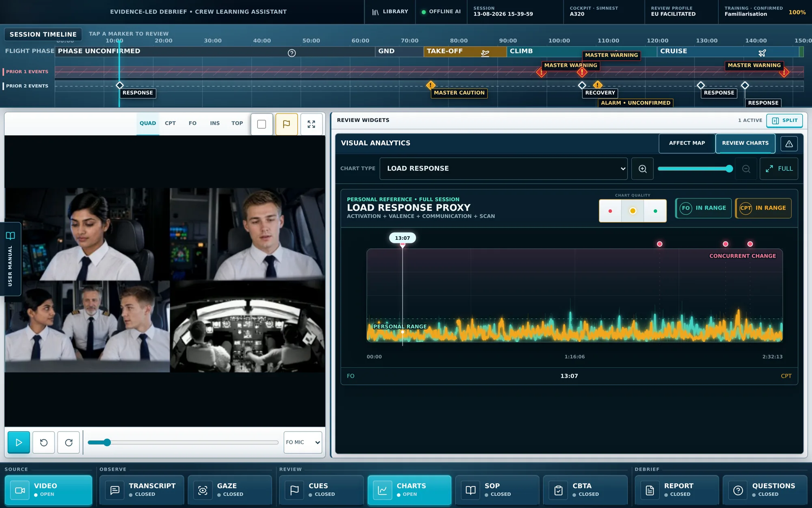Click the video playback progress slider

(x=183, y=442)
